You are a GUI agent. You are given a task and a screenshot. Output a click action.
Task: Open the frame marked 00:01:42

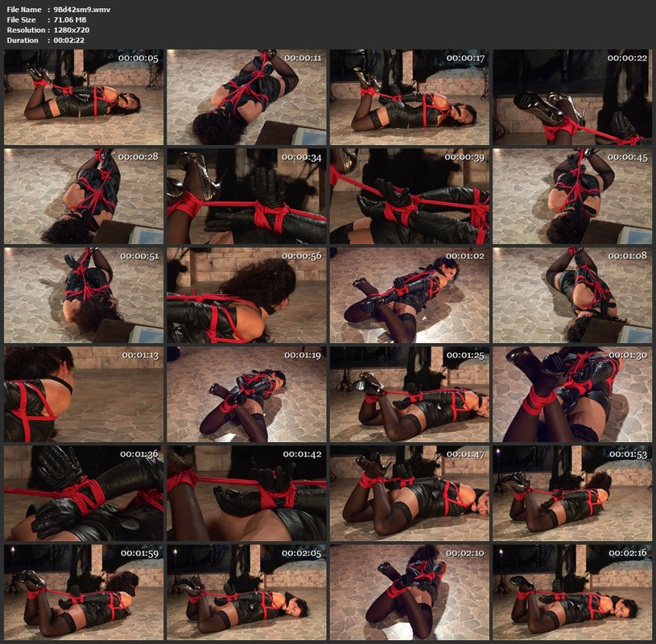(x=246, y=493)
